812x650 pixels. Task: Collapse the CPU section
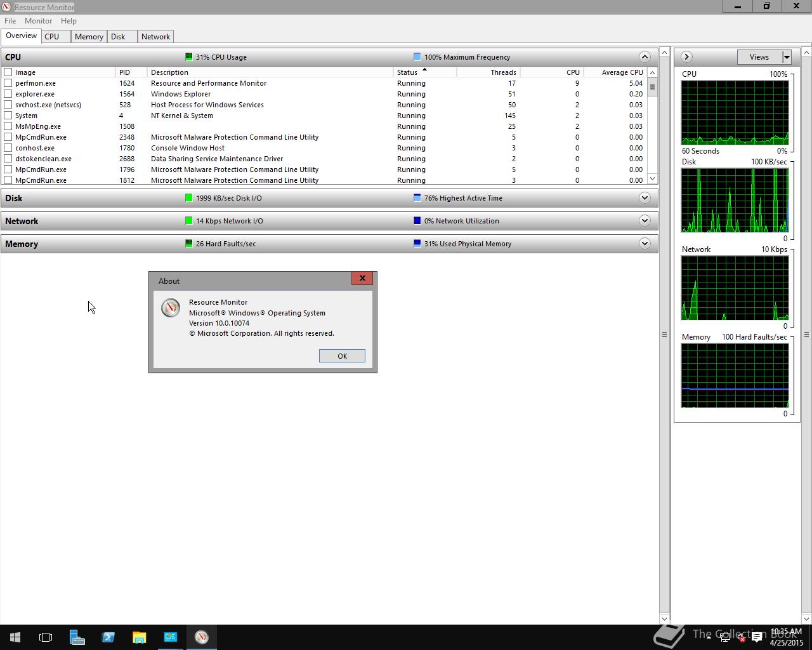point(645,57)
